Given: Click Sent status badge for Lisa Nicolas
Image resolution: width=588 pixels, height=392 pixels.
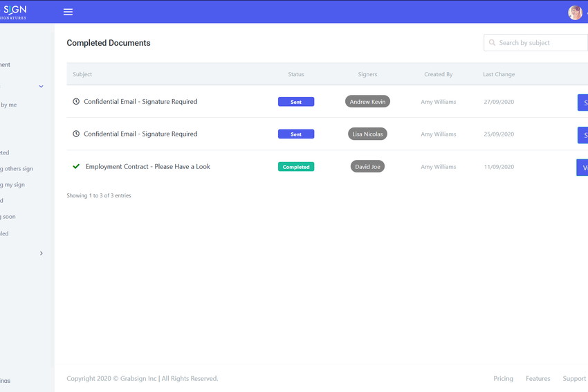Looking at the screenshot, I should pos(296,134).
